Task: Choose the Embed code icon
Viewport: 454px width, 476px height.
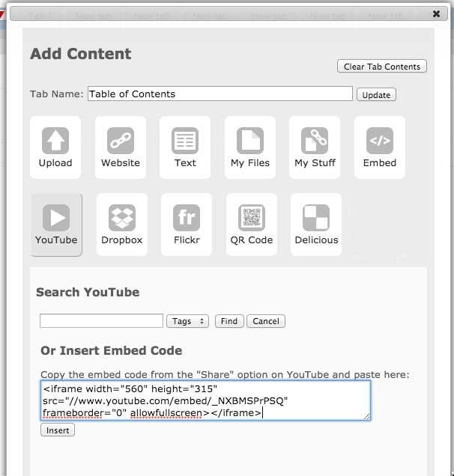Action: (380, 147)
